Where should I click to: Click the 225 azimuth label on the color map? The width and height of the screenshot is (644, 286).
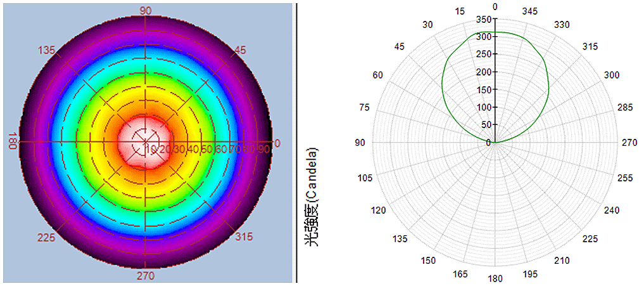pyautogui.click(x=47, y=237)
